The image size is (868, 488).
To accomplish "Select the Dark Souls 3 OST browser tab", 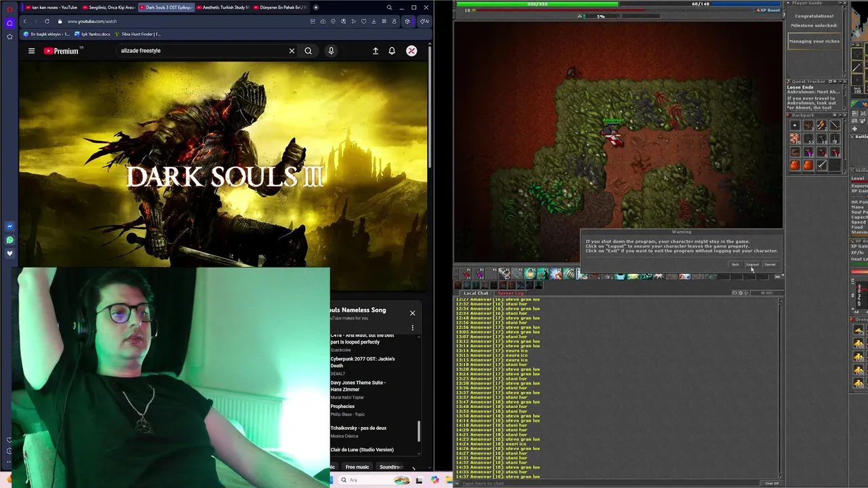I will pyautogui.click(x=166, y=7).
